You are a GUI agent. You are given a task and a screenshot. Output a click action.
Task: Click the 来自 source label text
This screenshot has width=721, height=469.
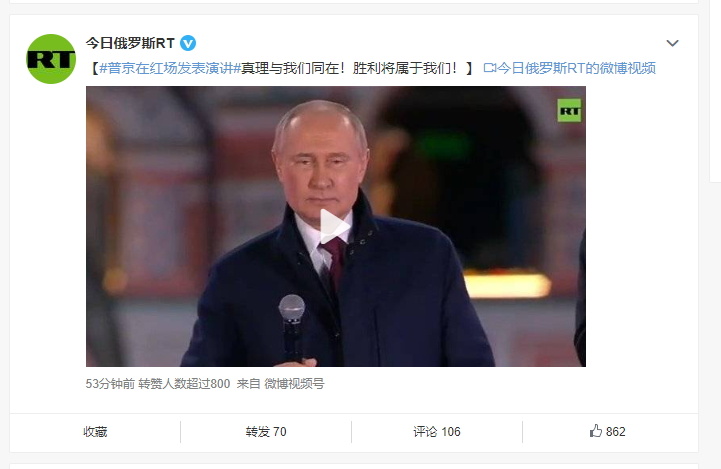click(x=248, y=383)
